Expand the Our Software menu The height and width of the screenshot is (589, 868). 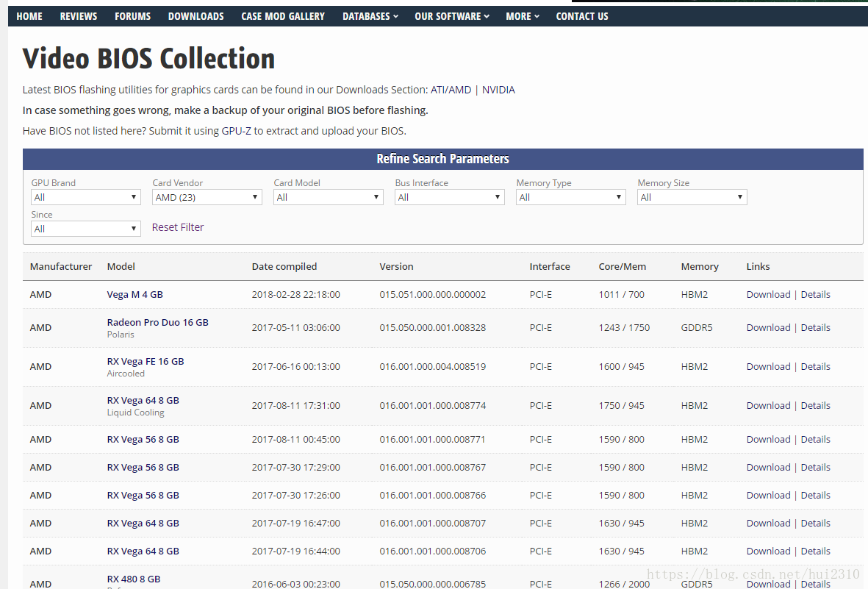pos(451,16)
